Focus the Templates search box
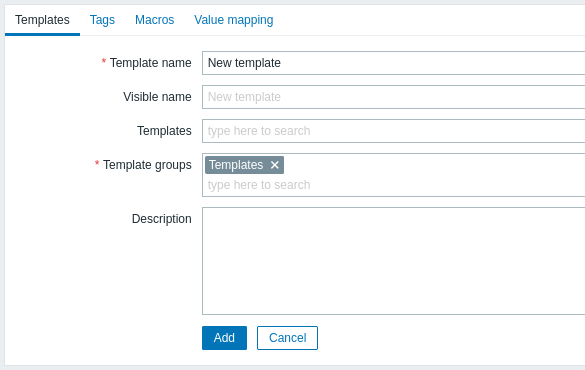This screenshot has height=370, width=585. pyautogui.click(x=394, y=131)
